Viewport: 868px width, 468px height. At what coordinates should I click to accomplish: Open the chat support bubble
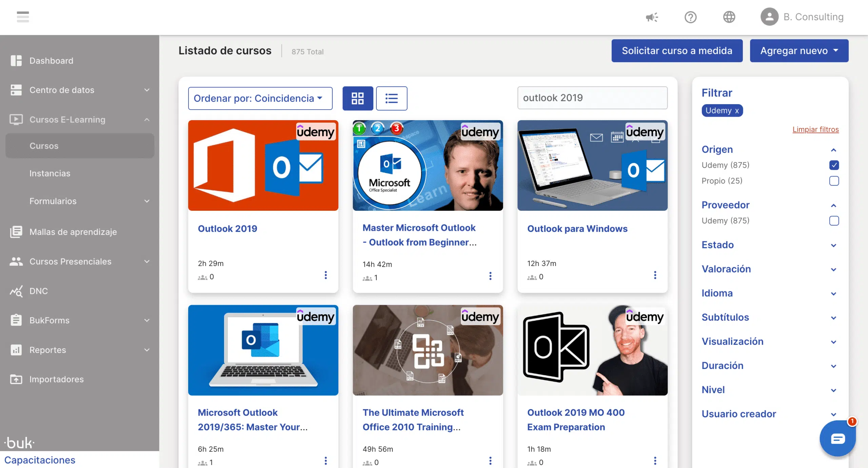coord(837,438)
